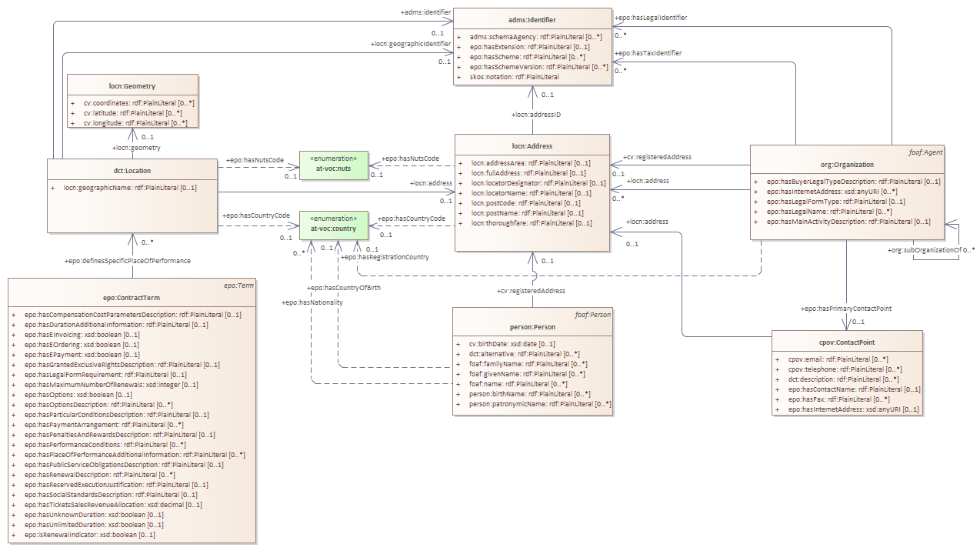Click the locn:Geometry class header
Screen dimensions: 980x551
coord(132,86)
